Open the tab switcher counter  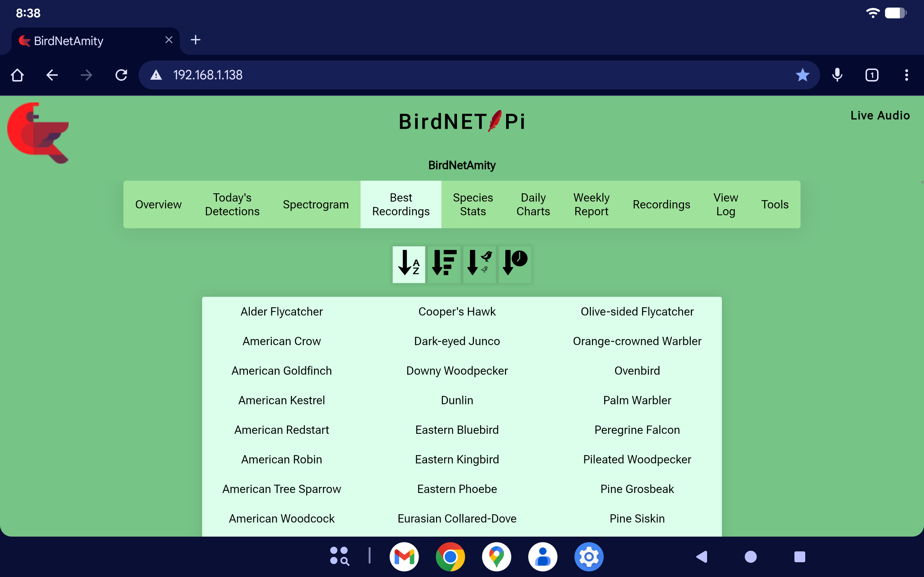872,75
